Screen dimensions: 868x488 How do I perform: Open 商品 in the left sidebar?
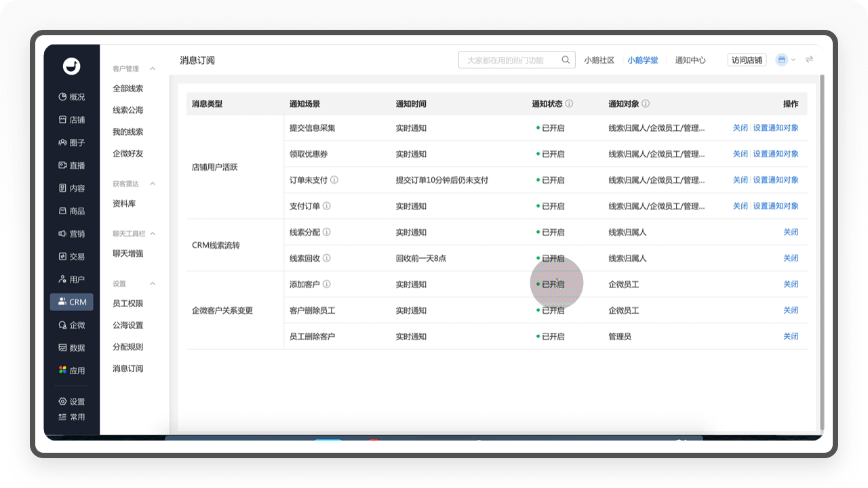point(72,211)
